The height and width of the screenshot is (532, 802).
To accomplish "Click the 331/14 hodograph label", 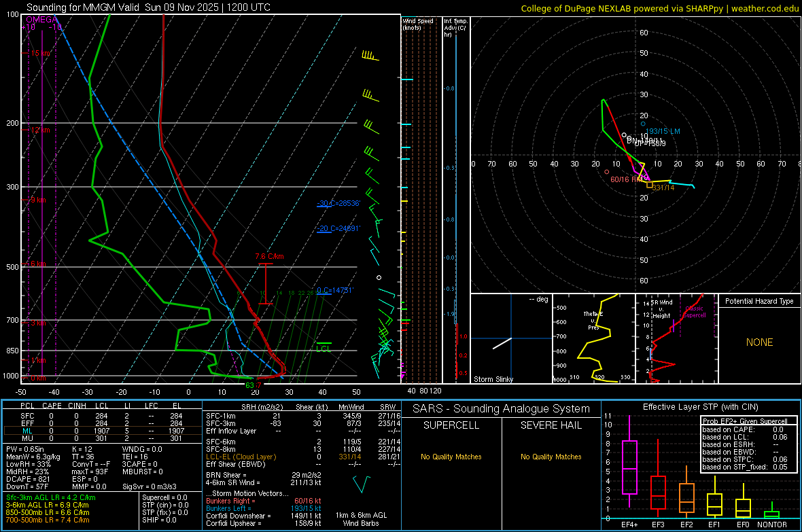I will (663, 188).
